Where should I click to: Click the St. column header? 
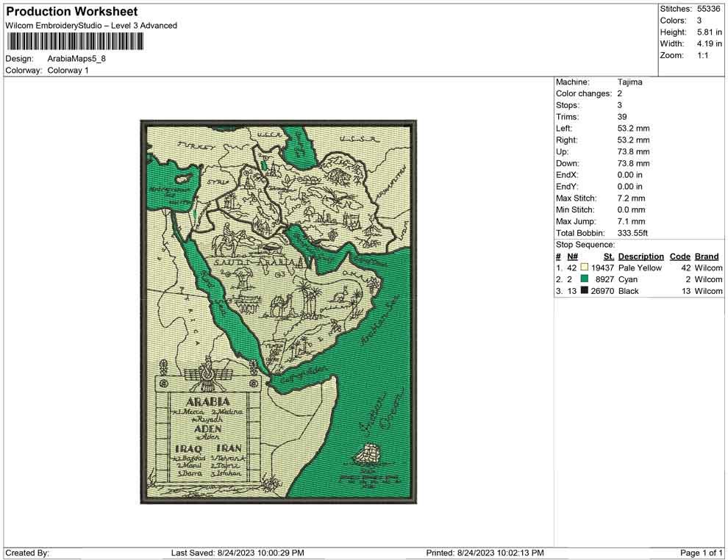[608, 256]
